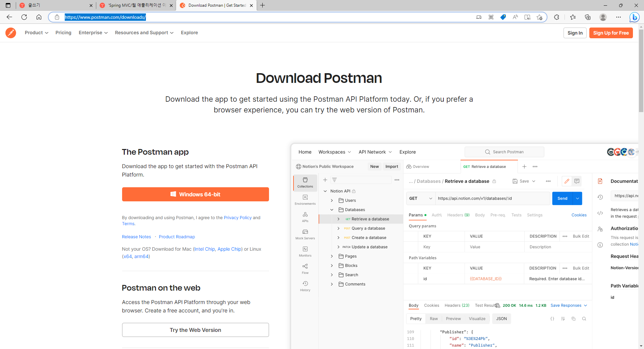Open the tab actions menu icon
The width and height of the screenshot is (644, 349).
point(8,5)
